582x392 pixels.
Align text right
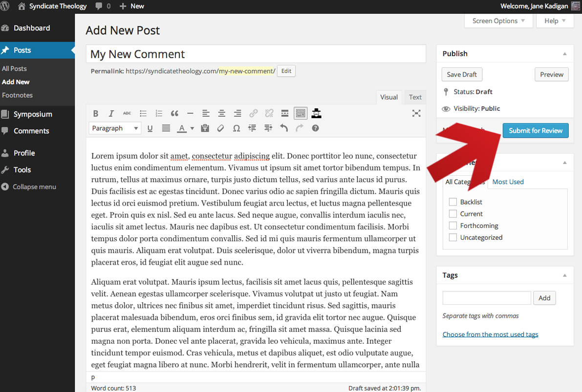(237, 113)
